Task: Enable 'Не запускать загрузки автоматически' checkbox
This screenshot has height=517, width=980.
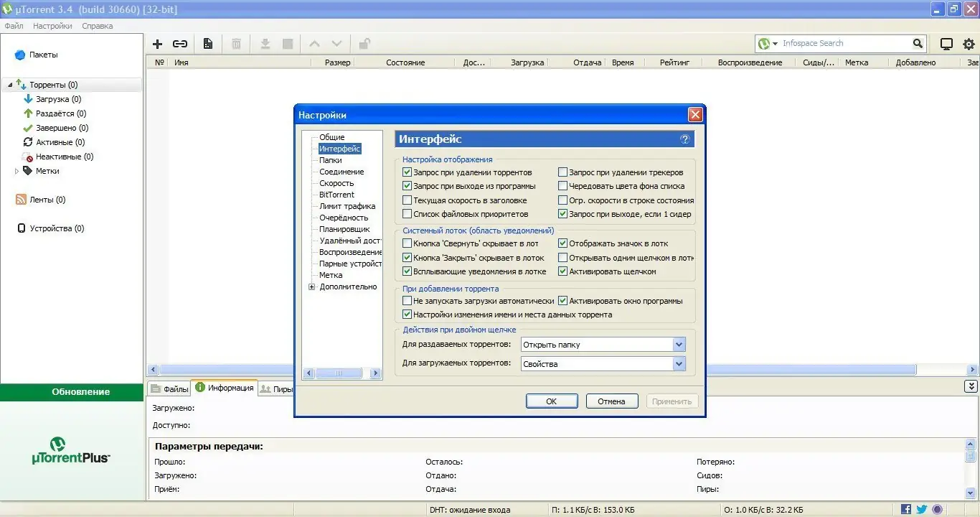Action: (407, 301)
